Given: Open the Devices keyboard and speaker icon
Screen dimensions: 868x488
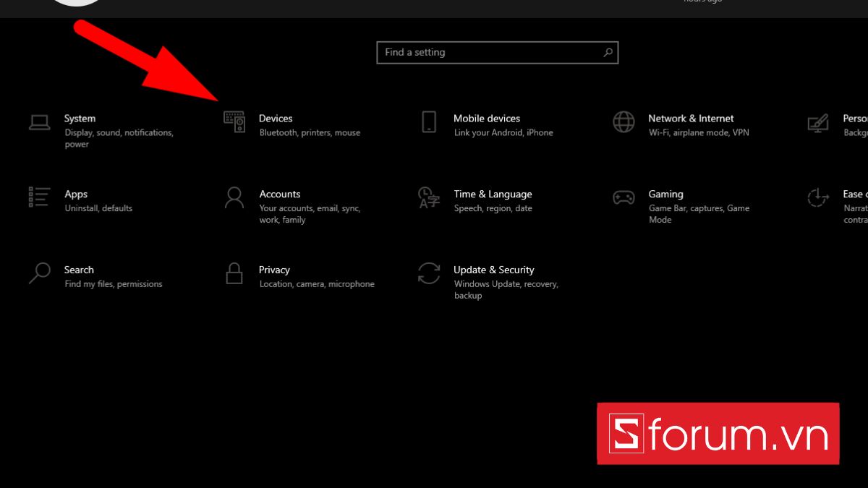Looking at the screenshot, I should [x=234, y=121].
